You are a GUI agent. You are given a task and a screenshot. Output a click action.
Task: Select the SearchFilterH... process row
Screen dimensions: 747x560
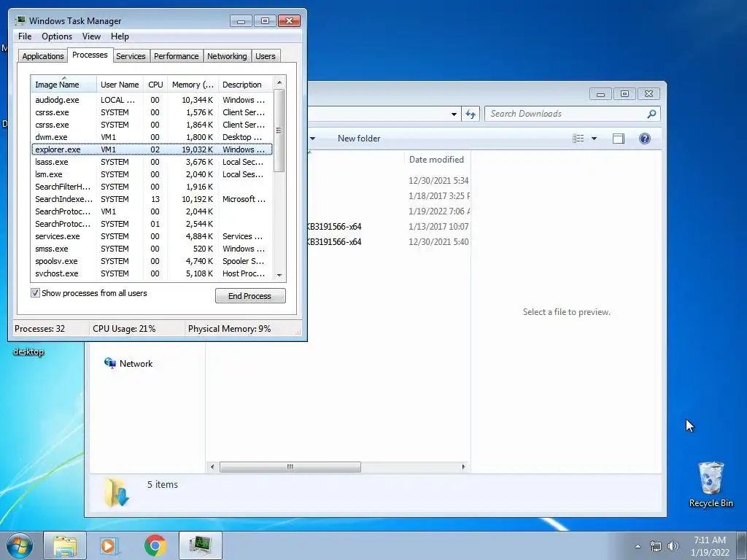152,187
